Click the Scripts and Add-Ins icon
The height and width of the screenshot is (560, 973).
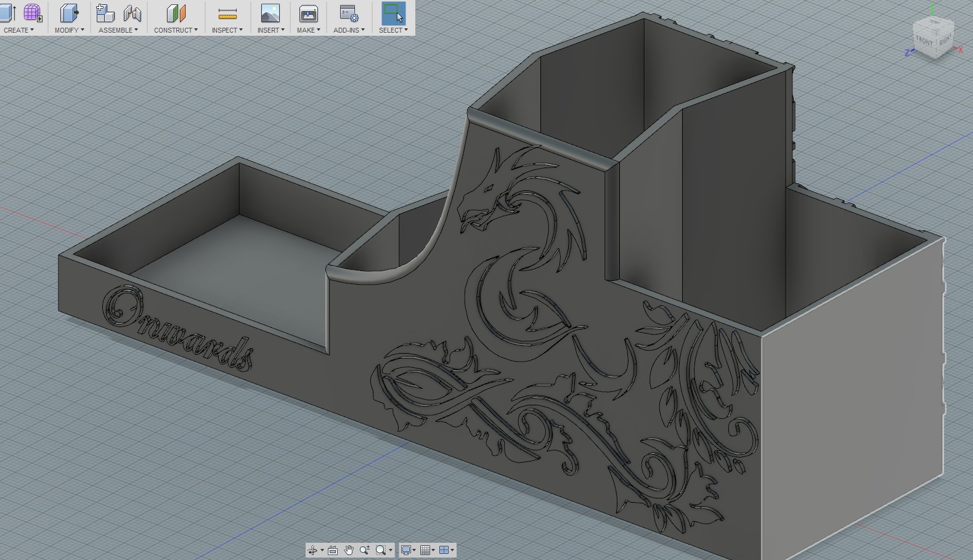click(x=349, y=13)
